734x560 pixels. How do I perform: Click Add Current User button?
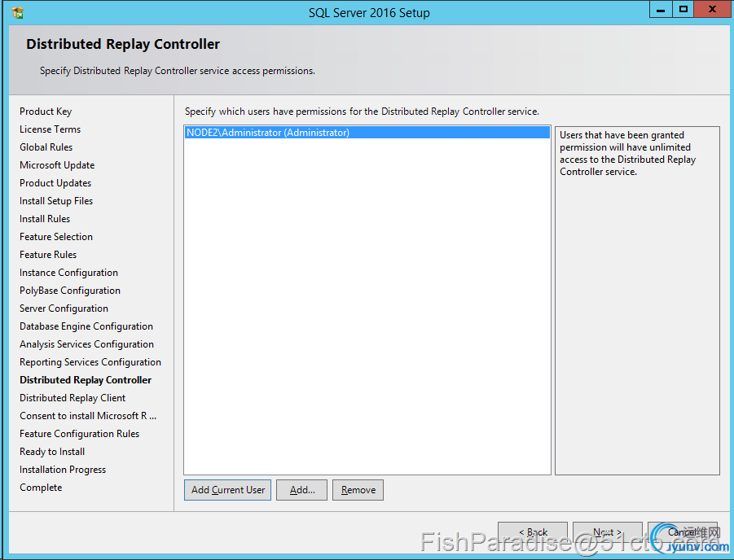click(x=227, y=490)
